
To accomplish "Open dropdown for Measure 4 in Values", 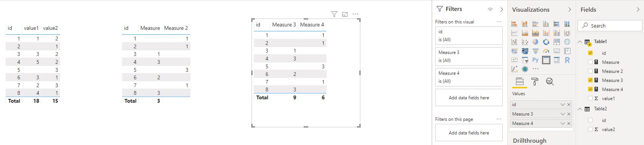I will 563,123.
